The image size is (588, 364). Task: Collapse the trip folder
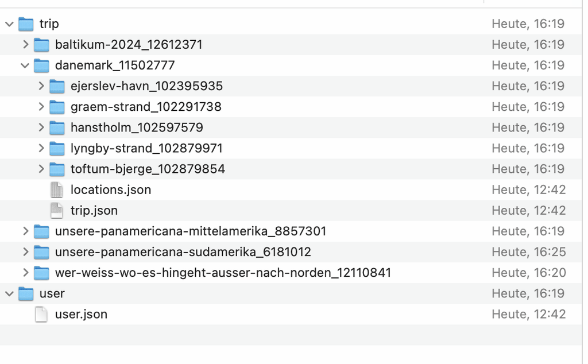pyautogui.click(x=9, y=24)
